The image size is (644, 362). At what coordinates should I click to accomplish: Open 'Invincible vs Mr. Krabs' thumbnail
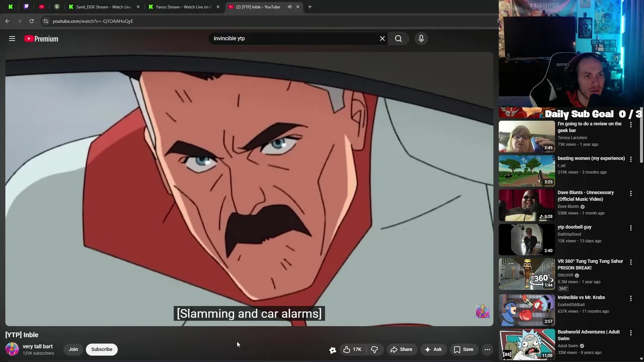[x=527, y=310]
